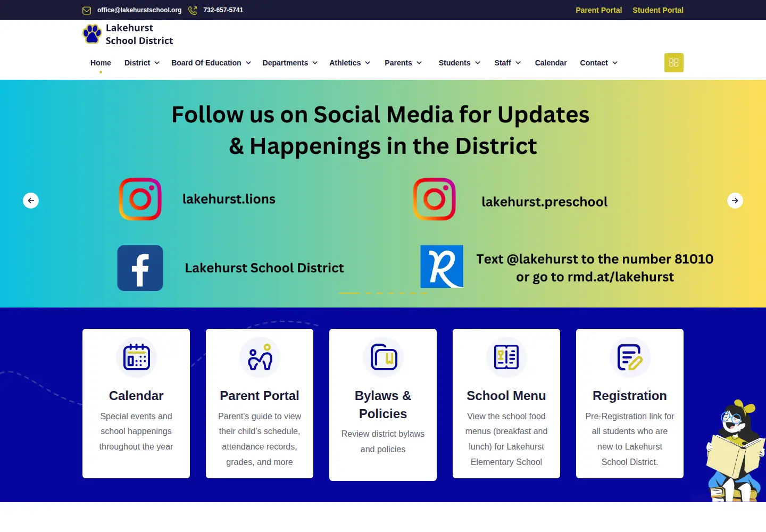Click the 732-657-5741 phone number

(223, 10)
